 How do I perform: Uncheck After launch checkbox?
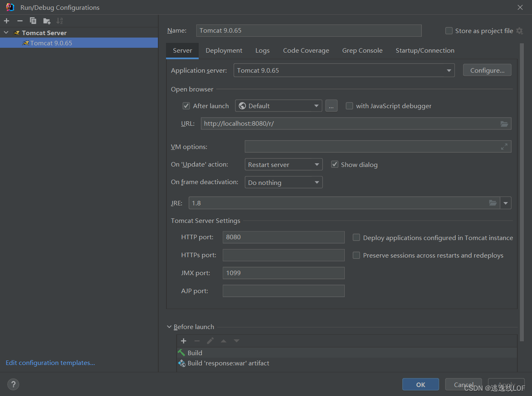click(186, 106)
